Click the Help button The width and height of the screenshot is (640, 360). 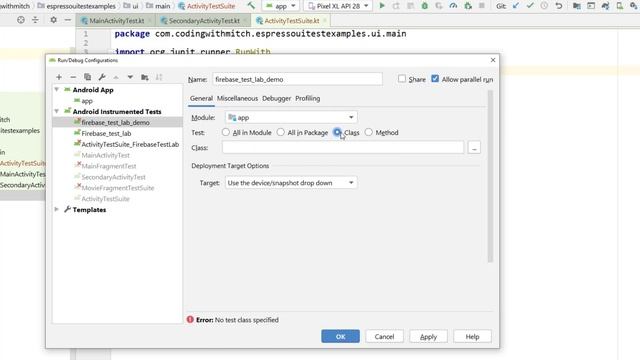472,336
